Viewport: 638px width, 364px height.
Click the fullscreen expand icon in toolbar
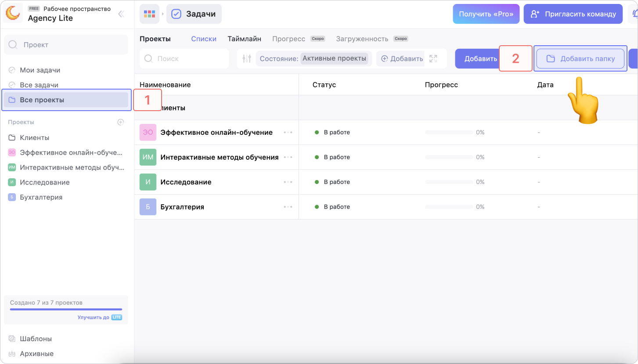[x=433, y=58]
